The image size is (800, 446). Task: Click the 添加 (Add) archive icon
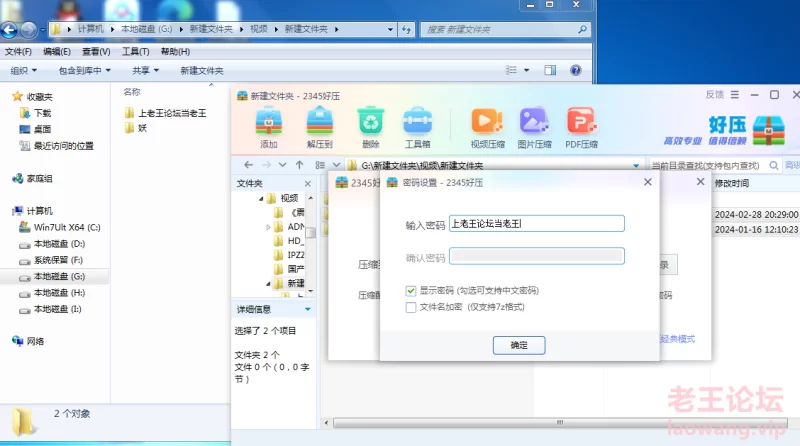click(268, 122)
